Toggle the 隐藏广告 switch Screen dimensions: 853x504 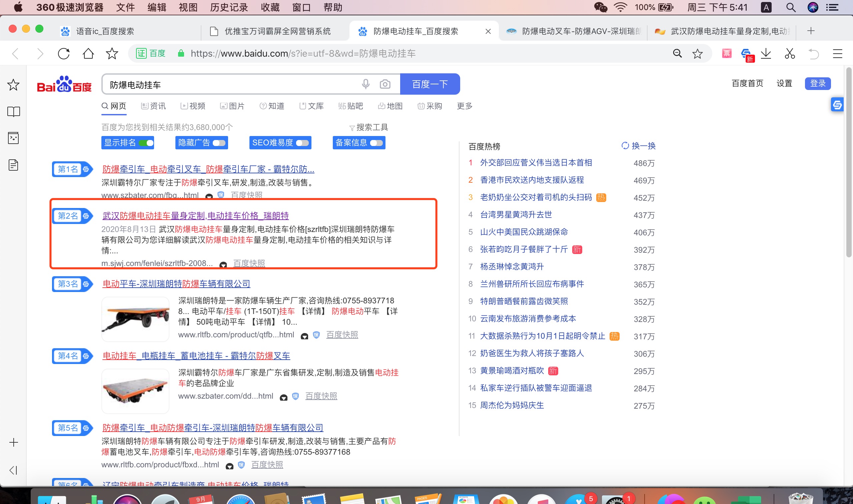point(219,143)
